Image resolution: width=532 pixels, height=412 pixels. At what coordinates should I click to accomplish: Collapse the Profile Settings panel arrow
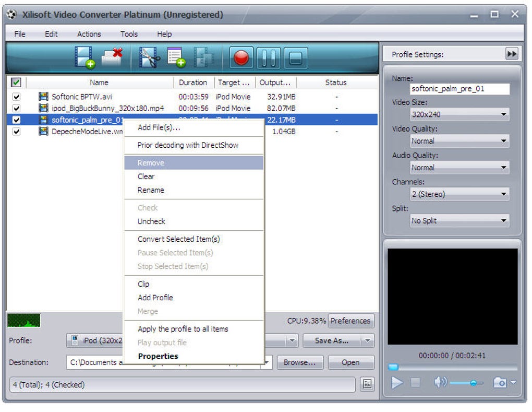(512, 54)
